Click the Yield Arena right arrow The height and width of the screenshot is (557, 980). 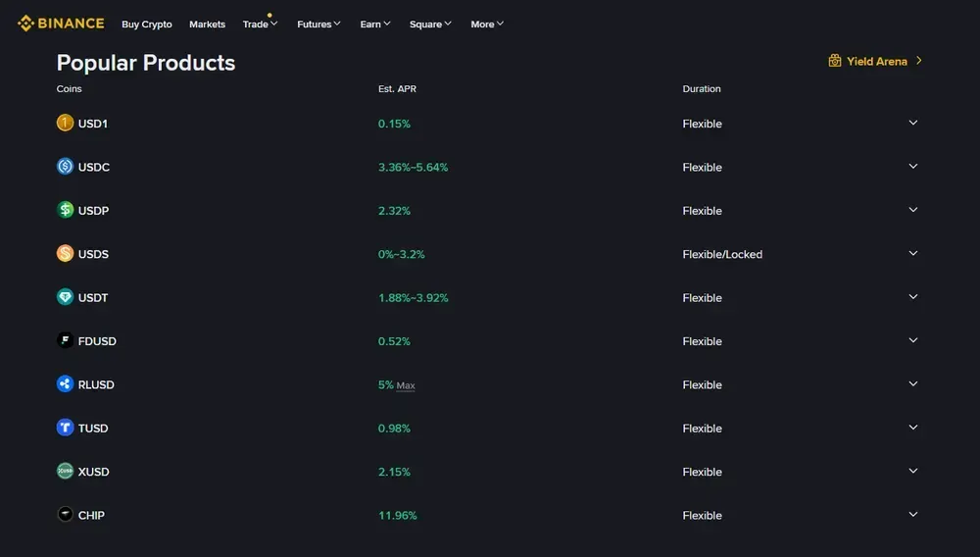[x=919, y=61]
